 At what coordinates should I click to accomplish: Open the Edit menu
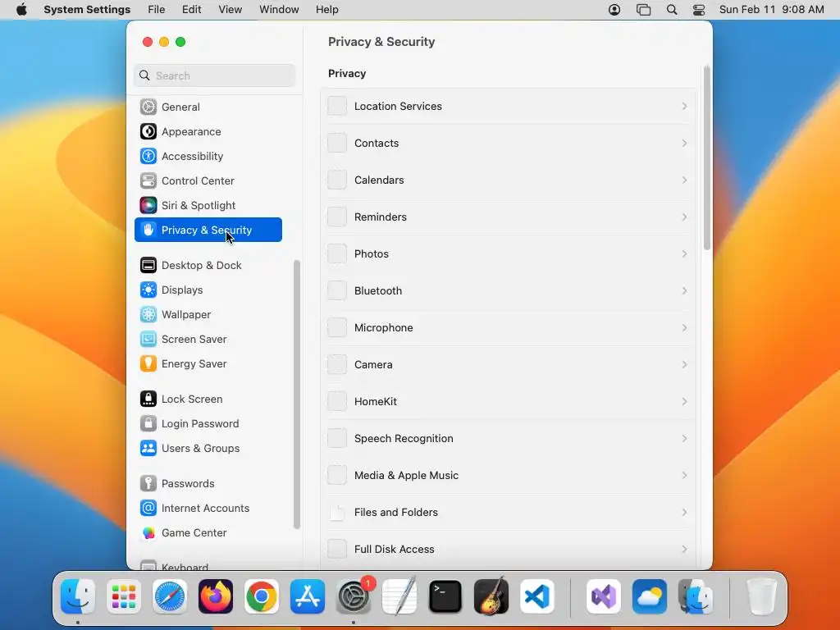pyautogui.click(x=191, y=10)
